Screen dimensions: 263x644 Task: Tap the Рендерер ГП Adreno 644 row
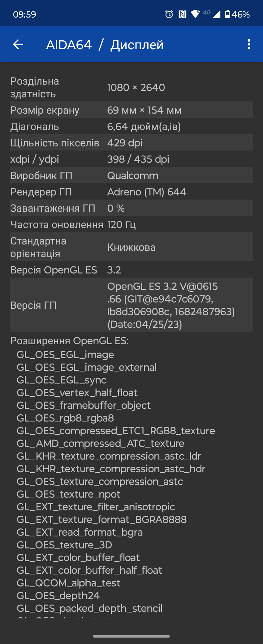coord(131,192)
